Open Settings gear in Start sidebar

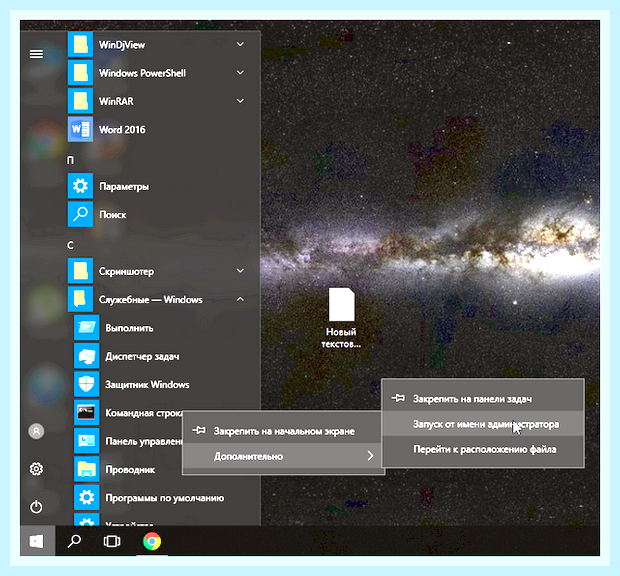pyautogui.click(x=36, y=469)
